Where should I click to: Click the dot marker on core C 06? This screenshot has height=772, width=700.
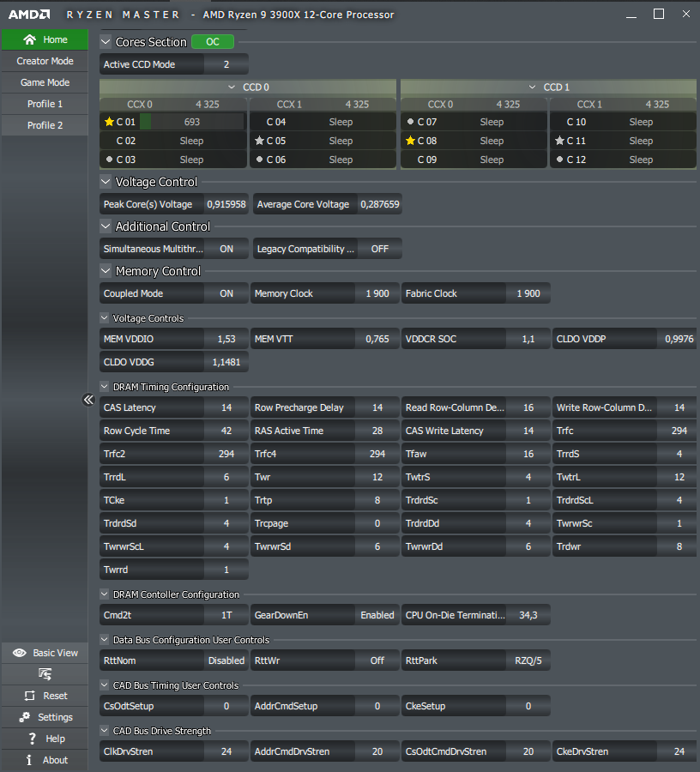tap(259, 159)
